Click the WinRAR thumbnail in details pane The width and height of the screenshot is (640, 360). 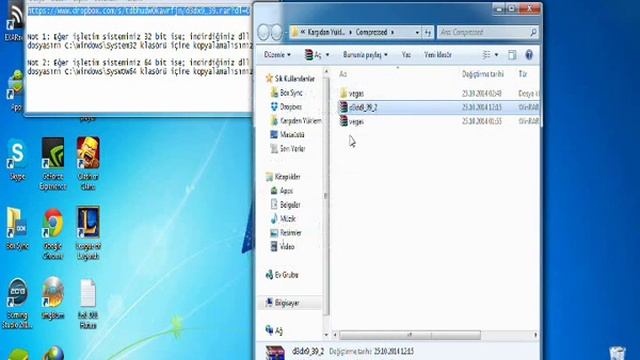(275, 353)
